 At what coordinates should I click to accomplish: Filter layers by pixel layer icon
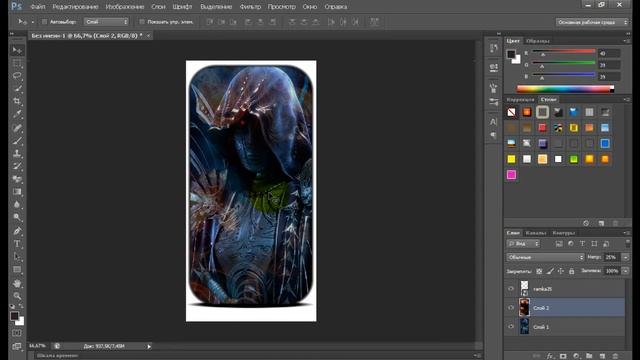559,244
